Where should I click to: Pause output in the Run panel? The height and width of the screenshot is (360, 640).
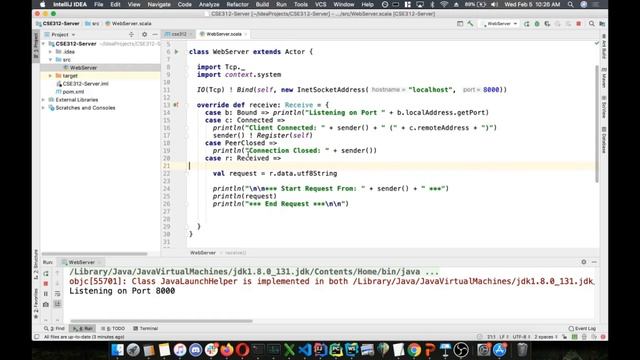46,294
